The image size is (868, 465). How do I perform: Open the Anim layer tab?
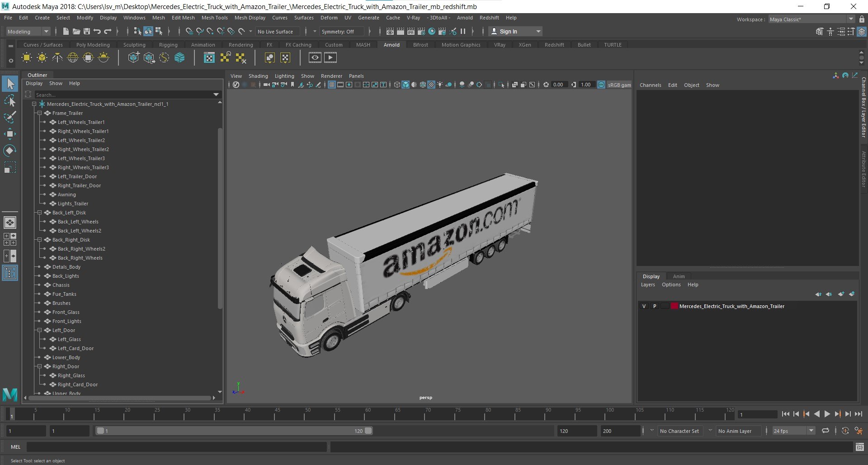679,276
